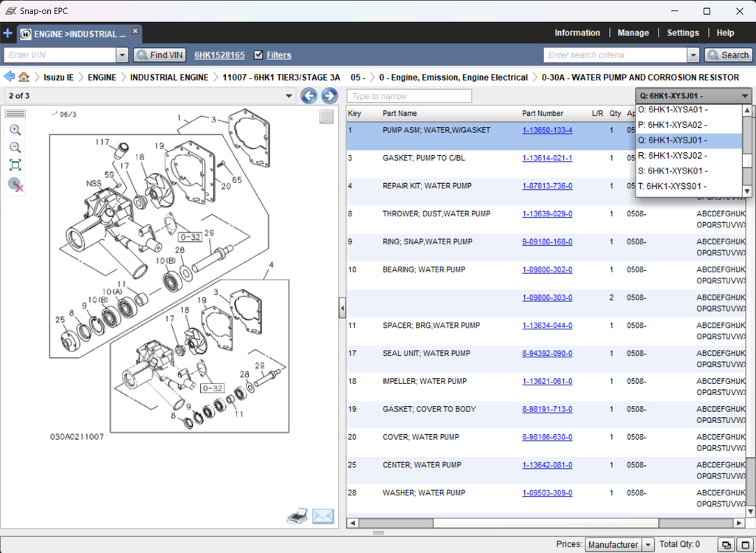The image size is (756, 553).
Task: Open part number 8-94392-090-0
Action: (x=547, y=354)
